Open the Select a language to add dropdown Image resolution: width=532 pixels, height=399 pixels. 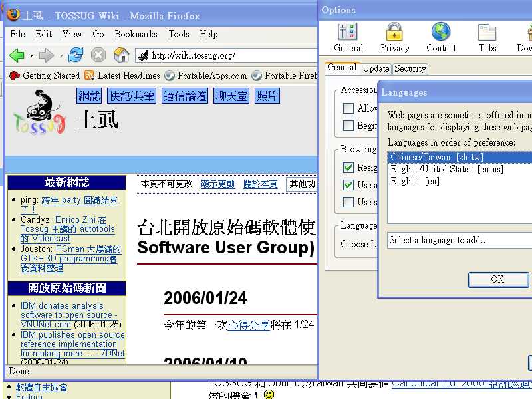pos(460,240)
